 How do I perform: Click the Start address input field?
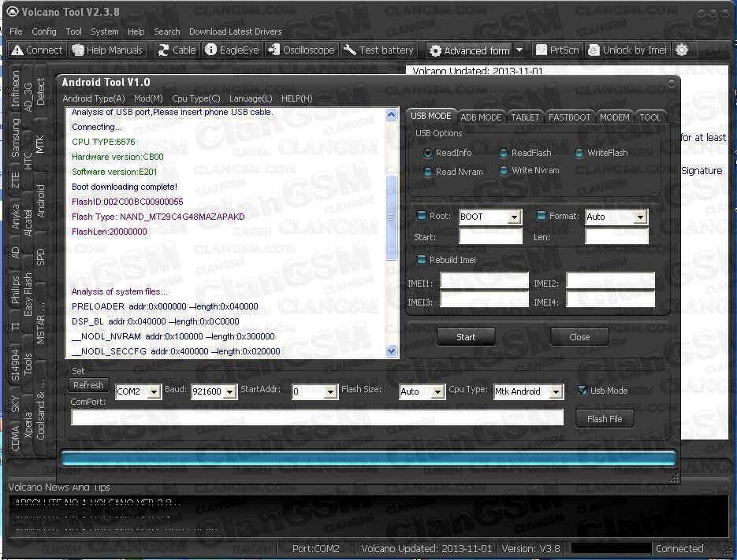(x=491, y=237)
